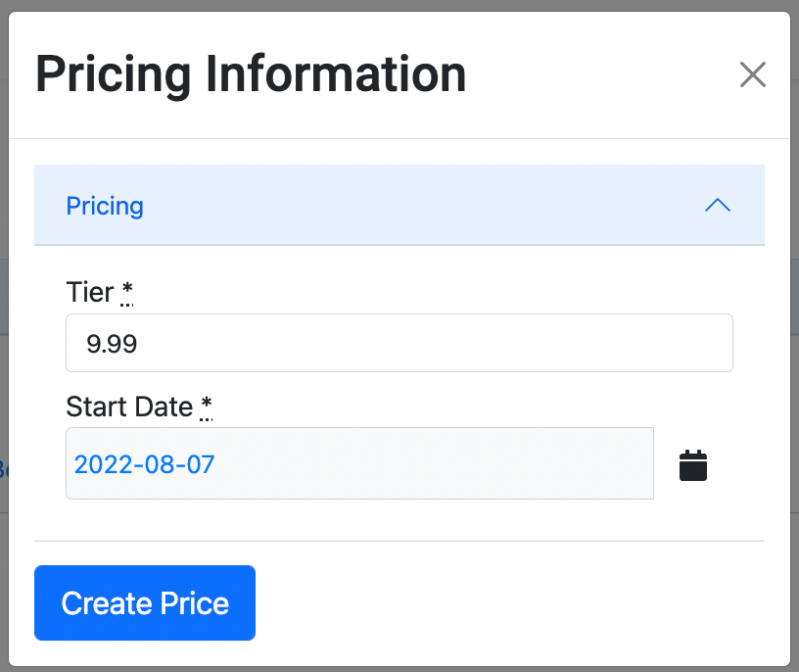Click the Tier field label
799x672 pixels.
click(x=89, y=292)
